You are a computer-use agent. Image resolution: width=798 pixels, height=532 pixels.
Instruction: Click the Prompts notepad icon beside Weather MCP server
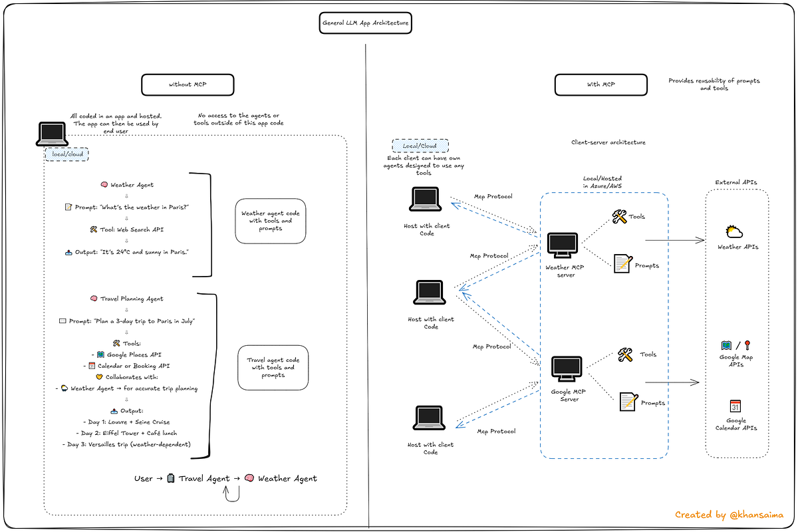tap(622, 264)
